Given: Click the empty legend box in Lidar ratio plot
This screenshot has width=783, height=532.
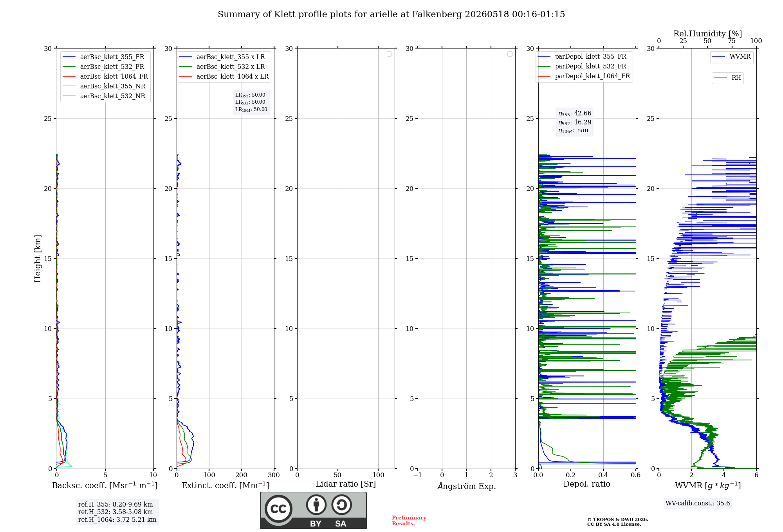Looking at the screenshot, I should (389, 54).
